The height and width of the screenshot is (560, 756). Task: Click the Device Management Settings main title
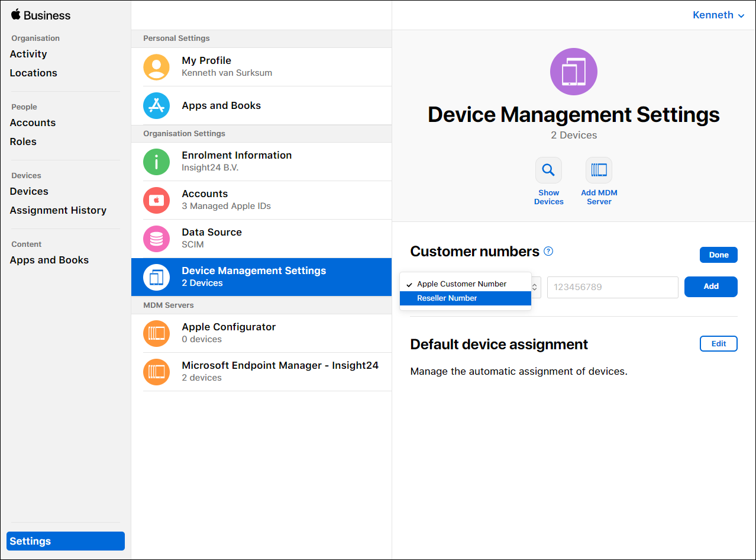click(x=574, y=114)
